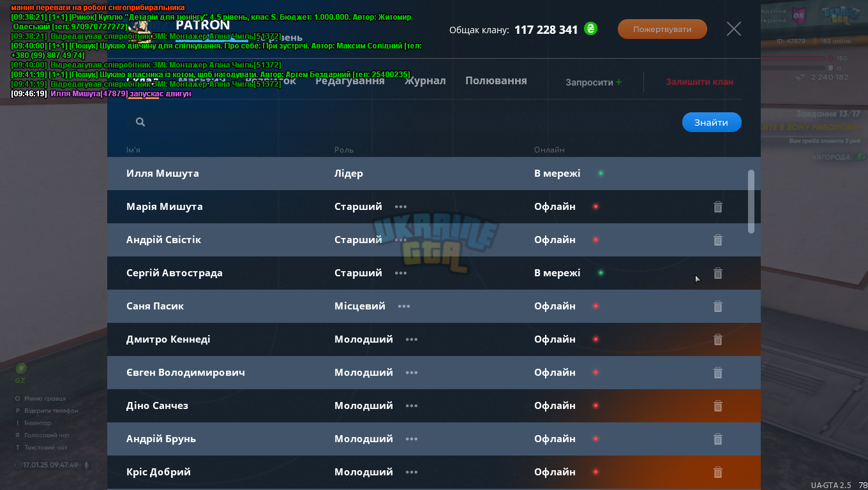The width and height of the screenshot is (868, 490).
Task: Click the chat line 'запускає двигун'
Action: pos(101,94)
